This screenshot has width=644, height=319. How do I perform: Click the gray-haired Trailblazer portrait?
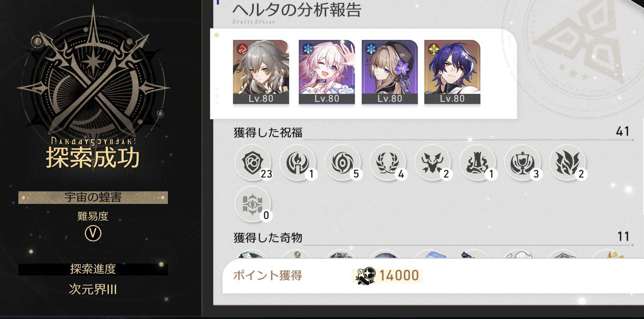pyautogui.click(x=261, y=72)
